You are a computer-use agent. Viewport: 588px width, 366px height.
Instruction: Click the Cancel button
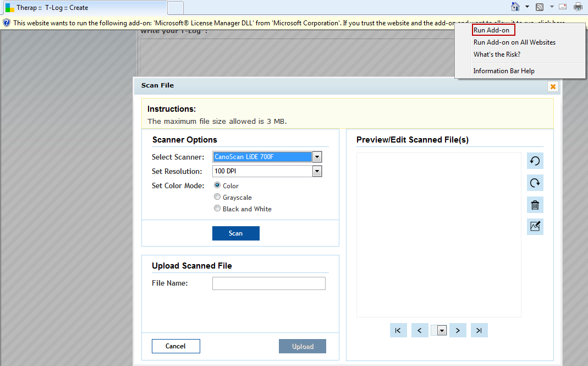(176, 346)
